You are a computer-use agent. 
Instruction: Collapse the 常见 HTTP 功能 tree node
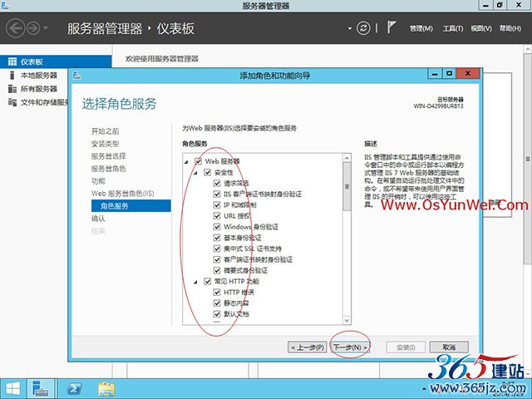coord(196,282)
